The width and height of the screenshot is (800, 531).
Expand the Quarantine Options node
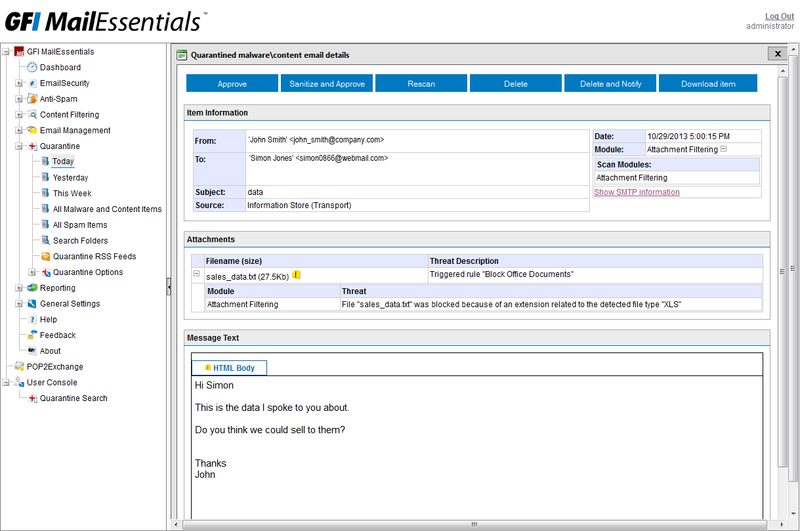click(x=32, y=272)
